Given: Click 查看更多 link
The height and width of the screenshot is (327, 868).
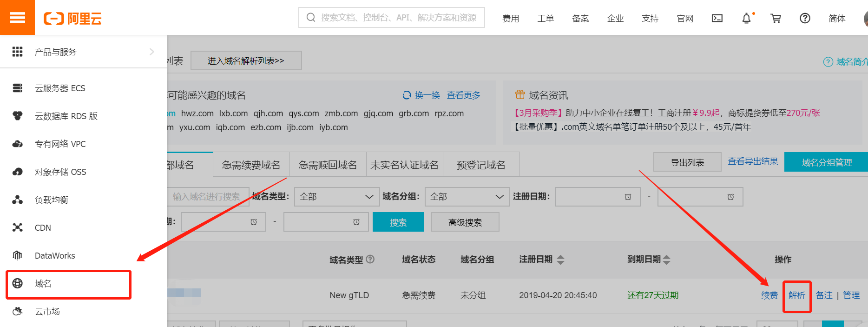Looking at the screenshot, I should tap(464, 95).
